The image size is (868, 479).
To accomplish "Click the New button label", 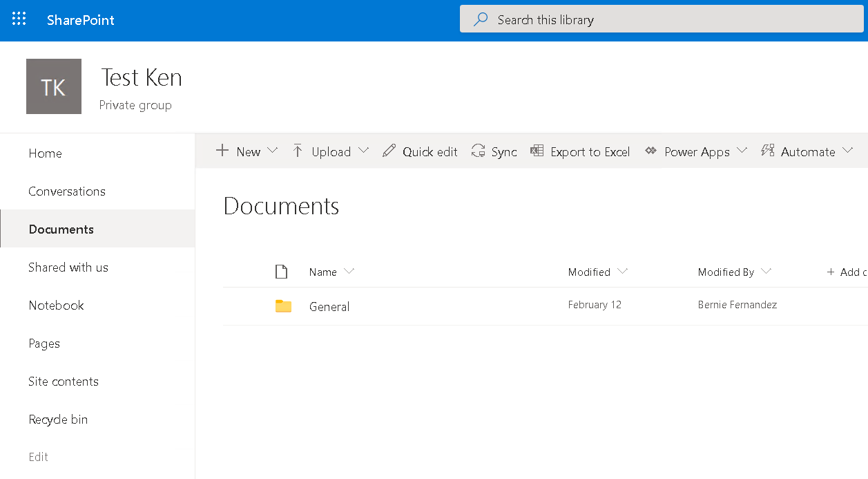I will pyautogui.click(x=249, y=152).
